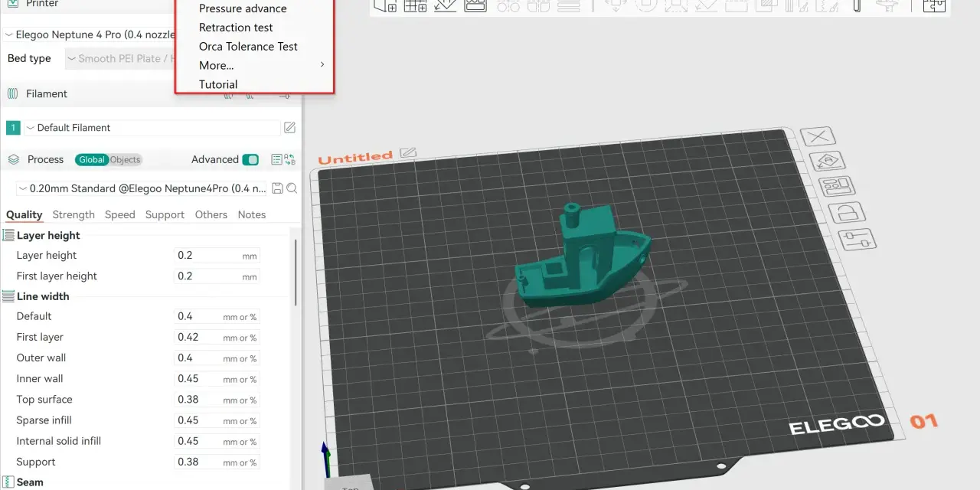
Task: Click the toolbar Auto orient icon
Action: [446, 5]
